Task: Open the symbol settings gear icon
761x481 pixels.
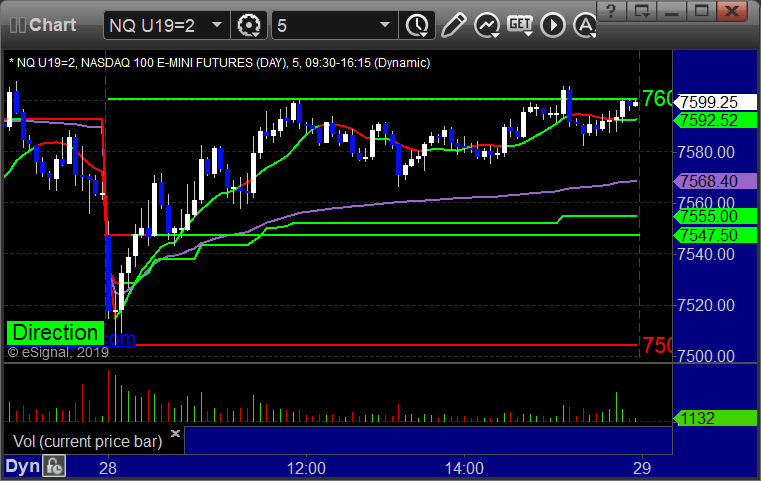Action: [248, 25]
